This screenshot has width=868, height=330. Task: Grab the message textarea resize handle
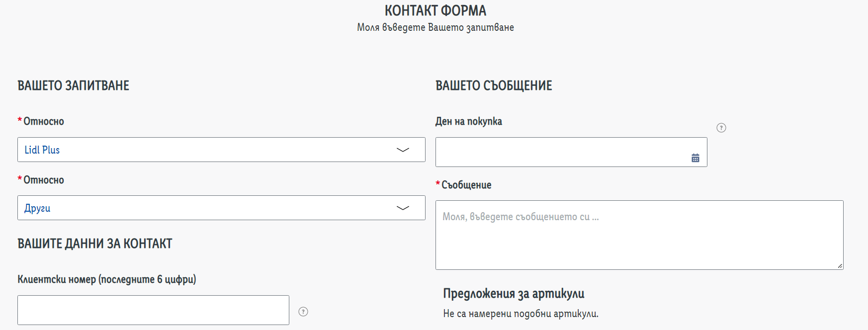[x=840, y=266]
